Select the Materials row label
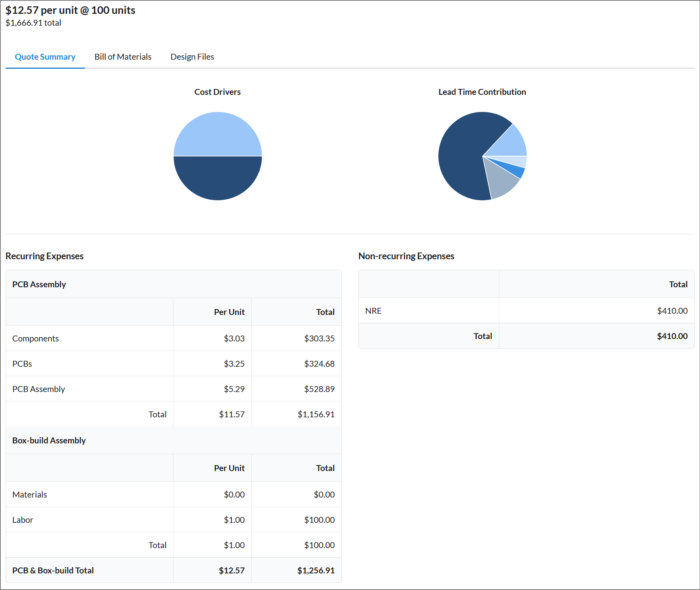This screenshot has height=590, width=700. (29, 494)
